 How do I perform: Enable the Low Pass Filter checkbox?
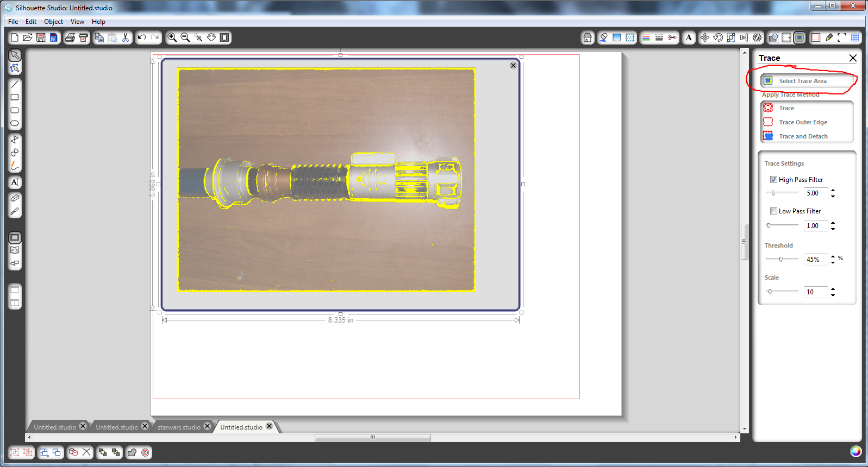click(773, 211)
